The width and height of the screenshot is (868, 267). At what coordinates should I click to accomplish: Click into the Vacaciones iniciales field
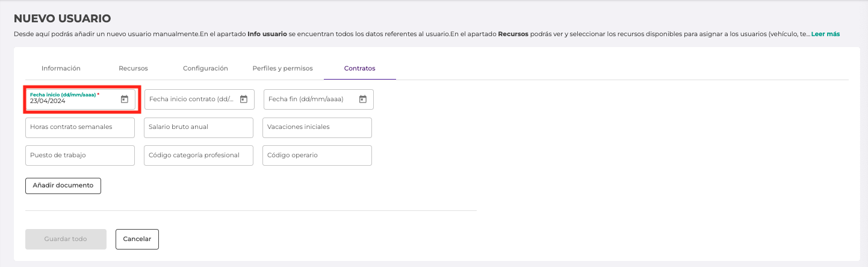pyautogui.click(x=317, y=127)
